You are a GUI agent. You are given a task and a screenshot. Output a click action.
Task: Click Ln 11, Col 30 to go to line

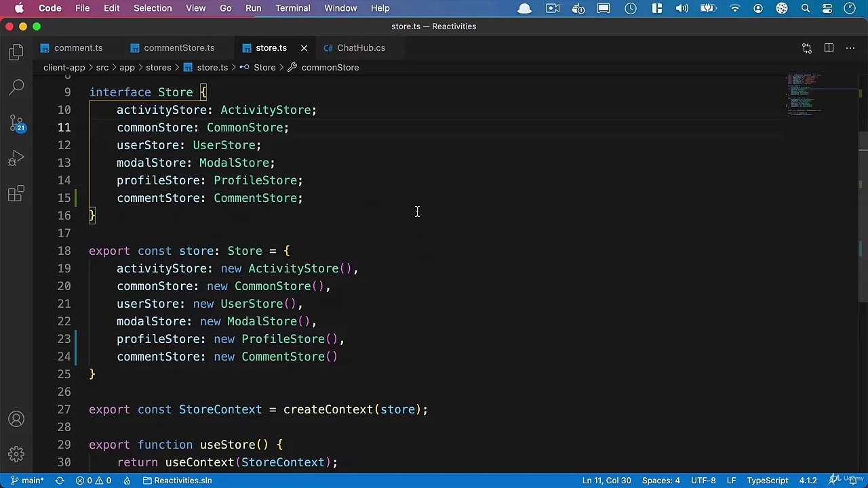(x=606, y=481)
